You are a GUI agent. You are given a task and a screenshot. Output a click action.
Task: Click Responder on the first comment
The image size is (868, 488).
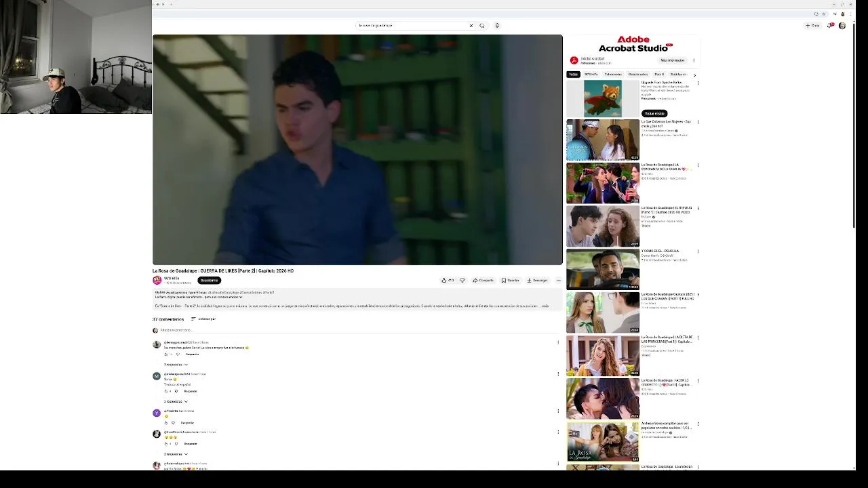[x=193, y=354]
